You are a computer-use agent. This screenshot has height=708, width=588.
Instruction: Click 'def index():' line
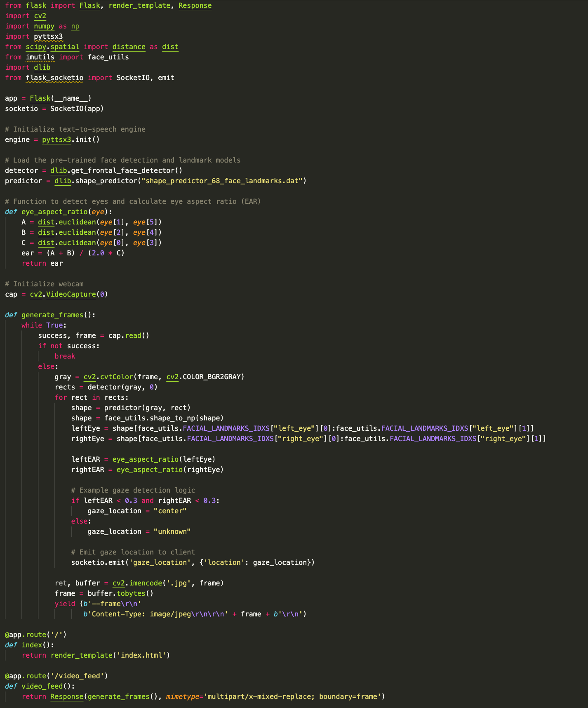click(x=30, y=645)
